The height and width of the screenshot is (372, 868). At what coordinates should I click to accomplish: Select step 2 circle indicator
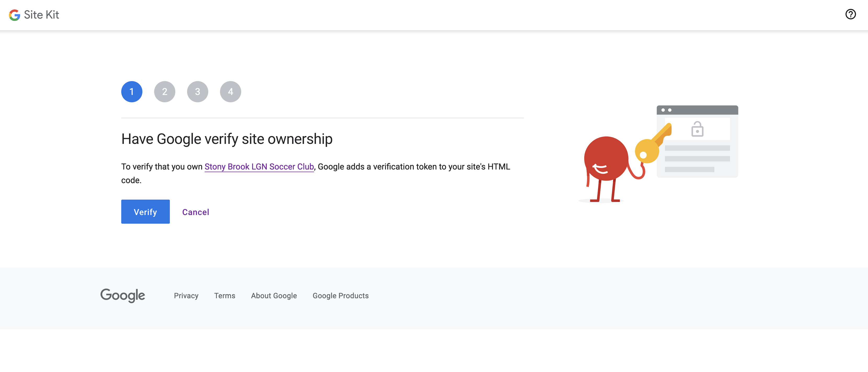pos(165,92)
